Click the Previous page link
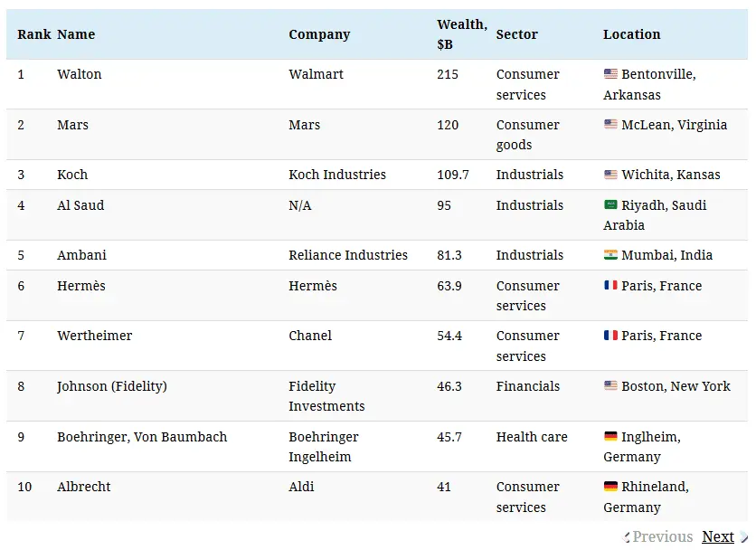Screen dimensions: 756x550 pos(662,536)
